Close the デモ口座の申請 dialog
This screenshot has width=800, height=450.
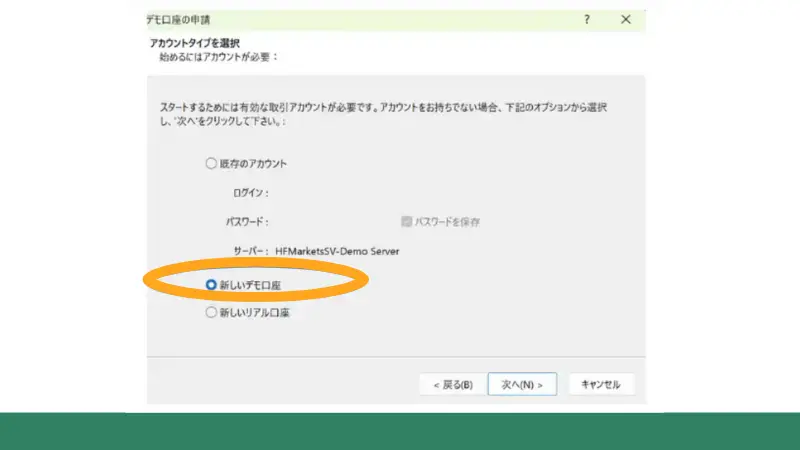click(x=626, y=19)
